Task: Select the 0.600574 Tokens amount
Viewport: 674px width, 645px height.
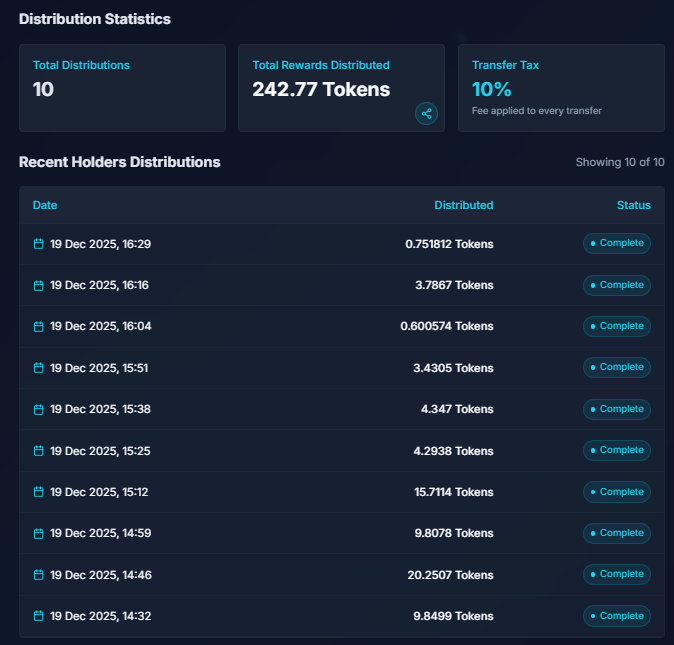Action: 447,327
